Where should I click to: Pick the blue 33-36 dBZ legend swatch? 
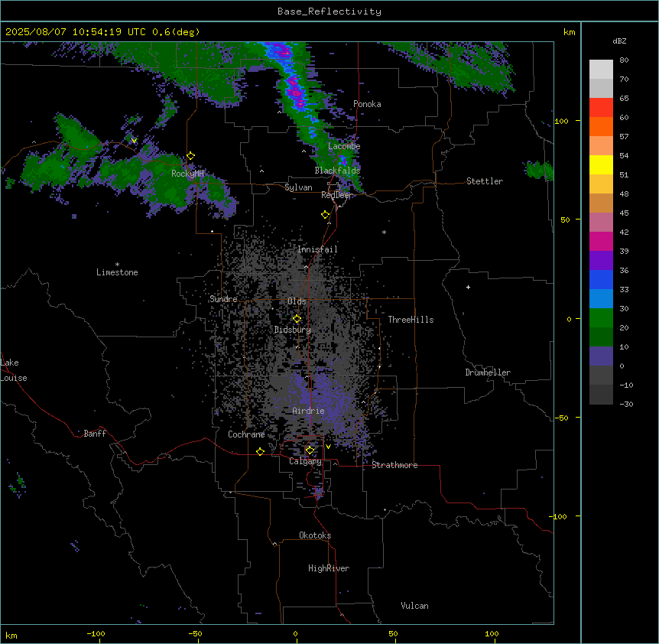601,279
